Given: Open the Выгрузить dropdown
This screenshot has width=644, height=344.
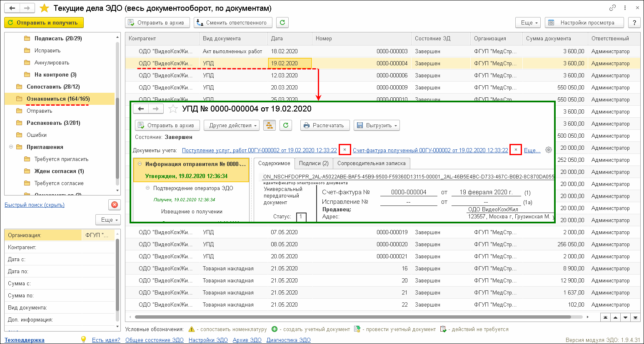Looking at the screenshot, I should click(x=377, y=125).
